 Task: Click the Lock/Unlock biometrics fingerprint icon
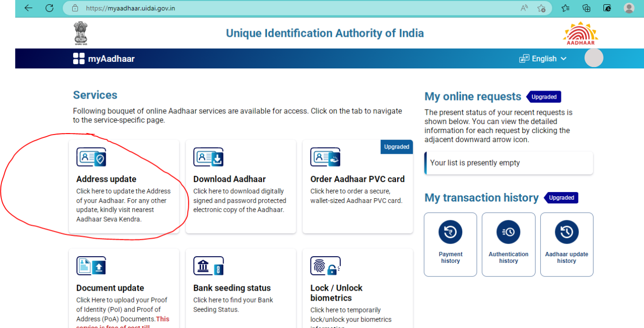point(325,266)
